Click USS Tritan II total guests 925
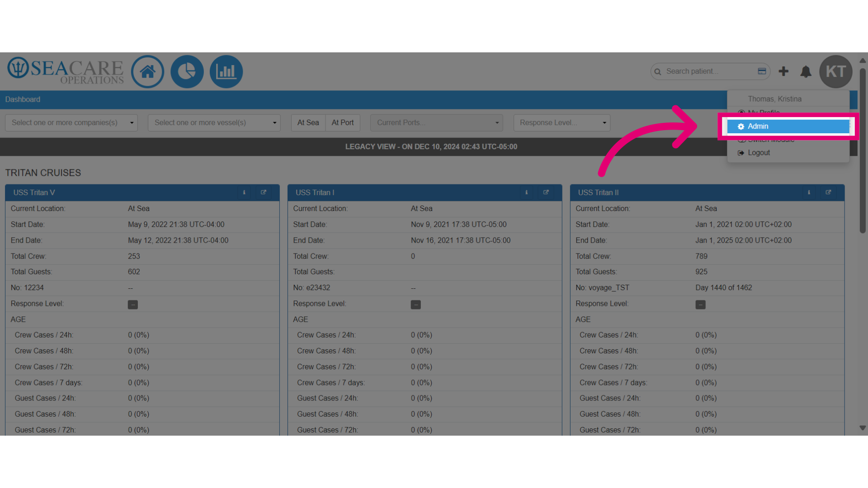The image size is (868, 488). [702, 272]
